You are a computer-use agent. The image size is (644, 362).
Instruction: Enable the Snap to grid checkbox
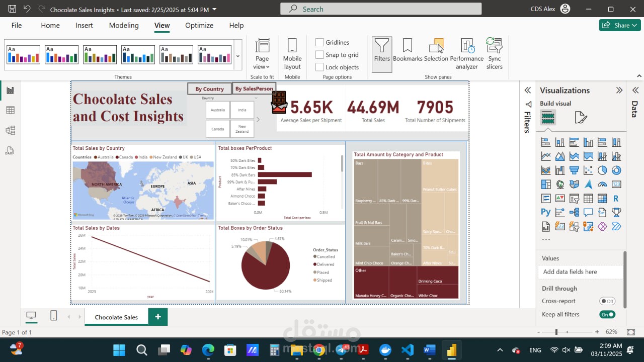319,55
